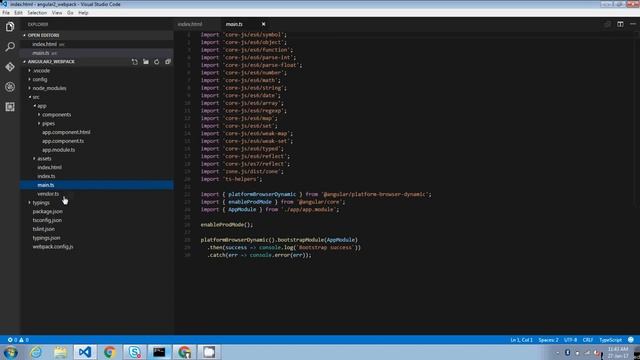Click the Refresh explorer icon
This screenshot has height=360, width=640.
tap(157, 62)
